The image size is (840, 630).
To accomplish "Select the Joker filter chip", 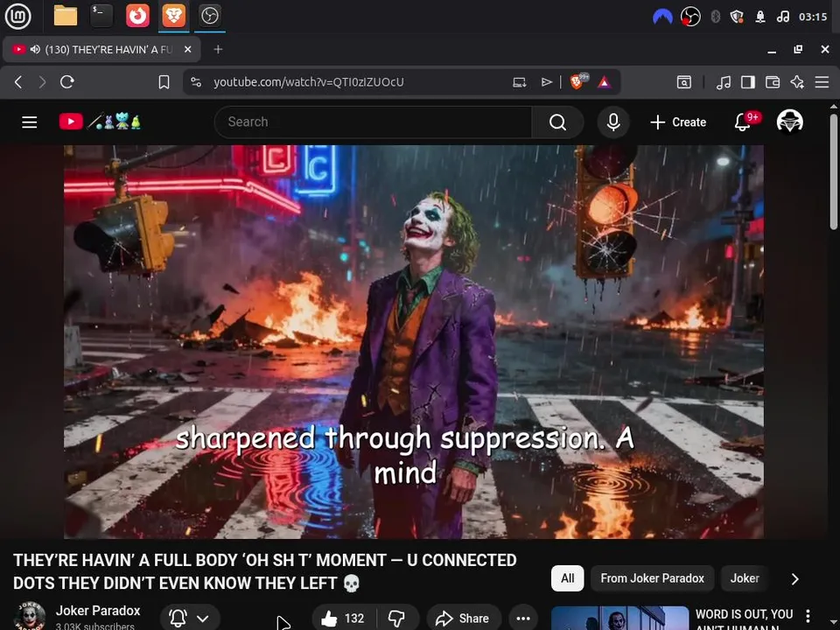I will pos(745,578).
